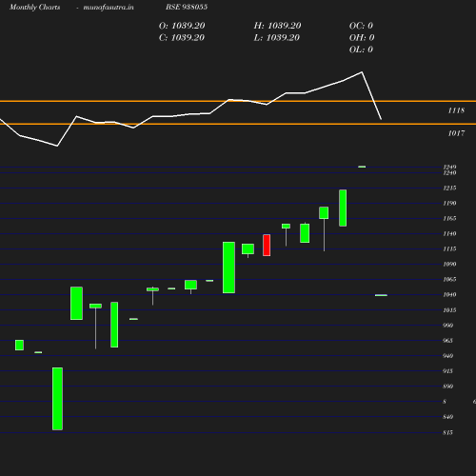Click the 1115 price axis label

pos(449,248)
